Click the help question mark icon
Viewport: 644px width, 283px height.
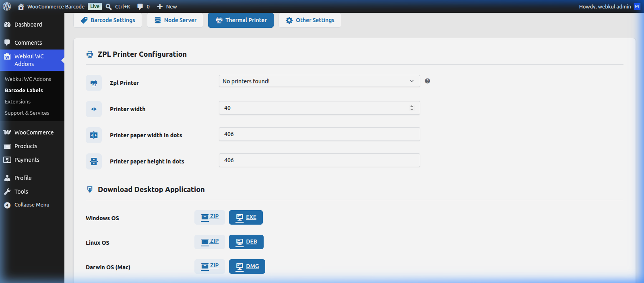point(427,81)
